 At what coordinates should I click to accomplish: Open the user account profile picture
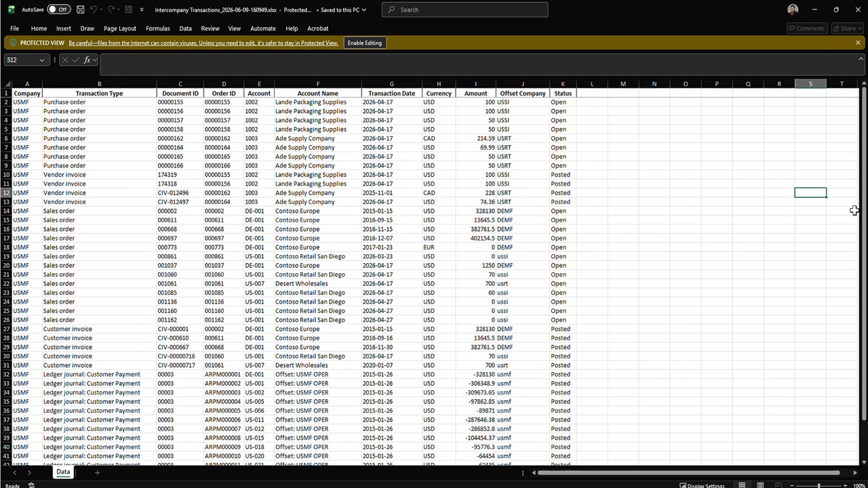(x=793, y=9)
